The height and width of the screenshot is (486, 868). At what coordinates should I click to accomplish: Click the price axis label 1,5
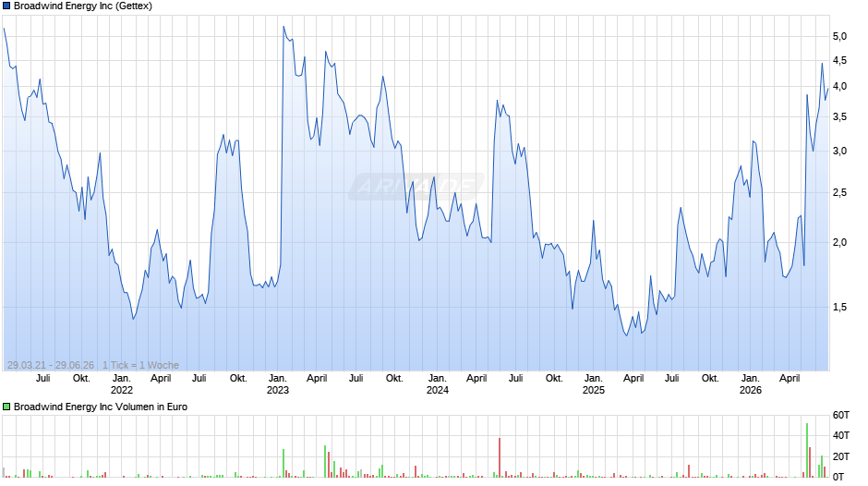pyautogui.click(x=839, y=308)
